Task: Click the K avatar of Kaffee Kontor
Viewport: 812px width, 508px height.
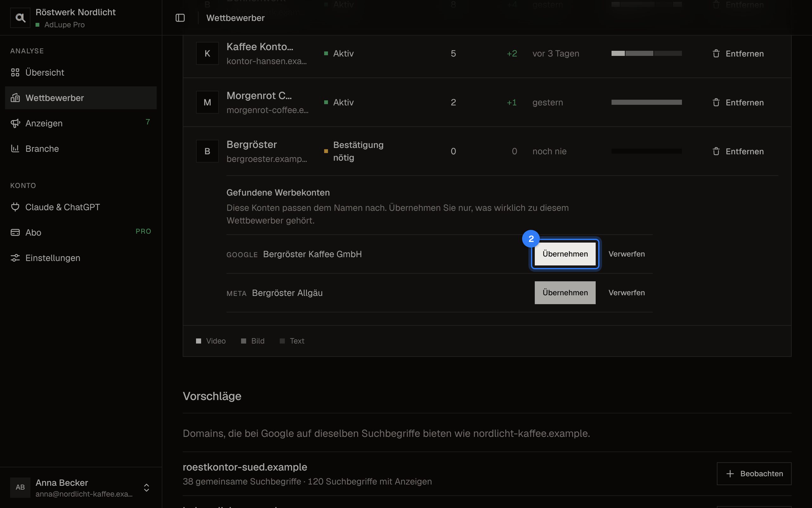Action: (207, 53)
